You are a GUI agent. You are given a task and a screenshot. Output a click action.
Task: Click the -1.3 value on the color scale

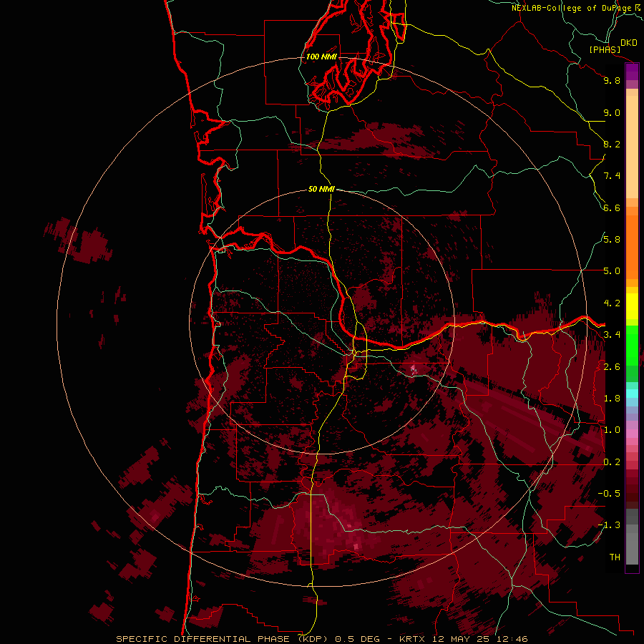tap(609, 525)
